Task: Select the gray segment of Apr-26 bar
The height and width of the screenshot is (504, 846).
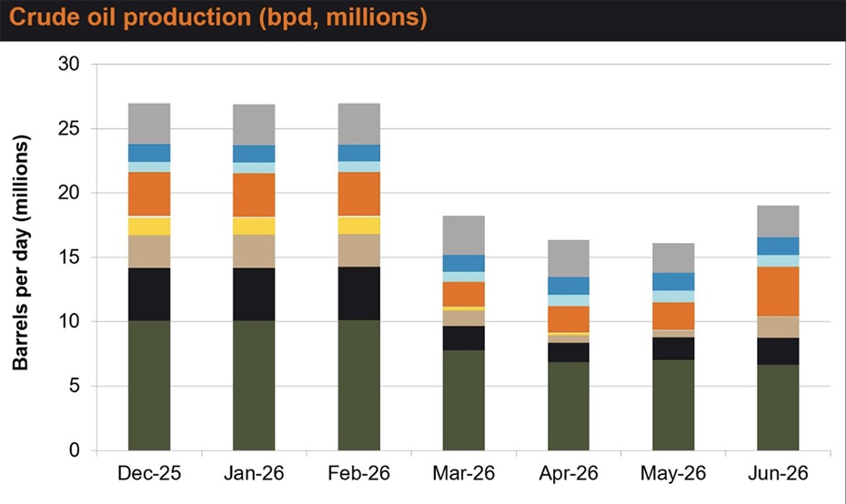Action: [x=569, y=259]
